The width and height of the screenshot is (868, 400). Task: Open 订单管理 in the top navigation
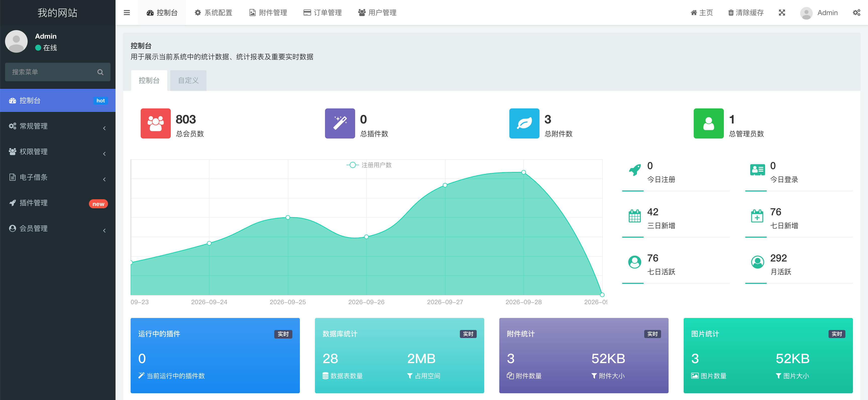pyautogui.click(x=322, y=13)
